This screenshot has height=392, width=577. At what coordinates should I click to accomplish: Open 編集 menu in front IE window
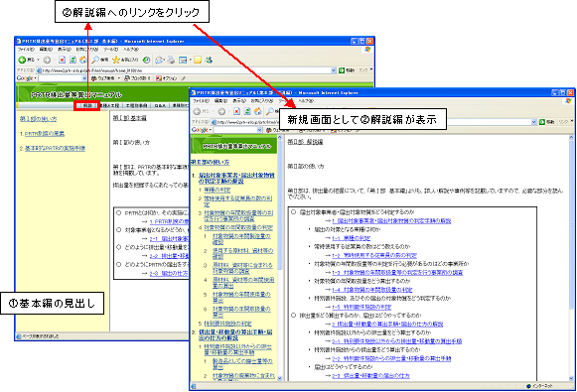pyautogui.click(x=220, y=100)
